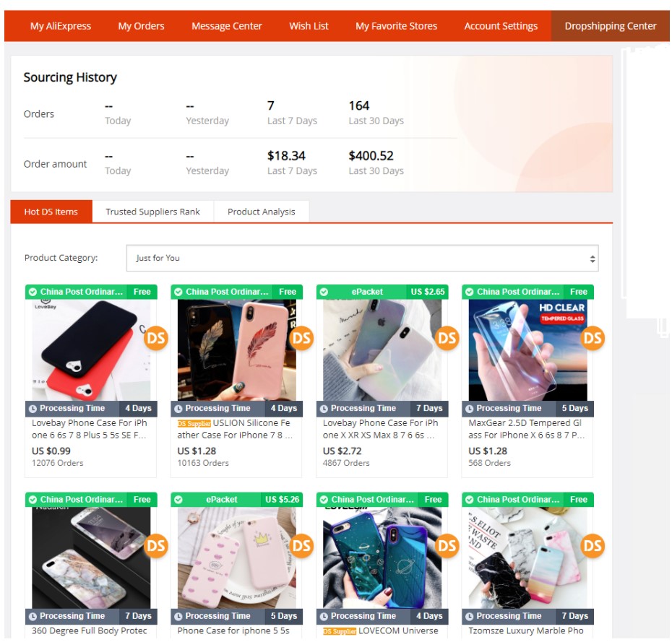
Task: Click the DS badge on the Tzomsze marble case
Action: click(593, 546)
